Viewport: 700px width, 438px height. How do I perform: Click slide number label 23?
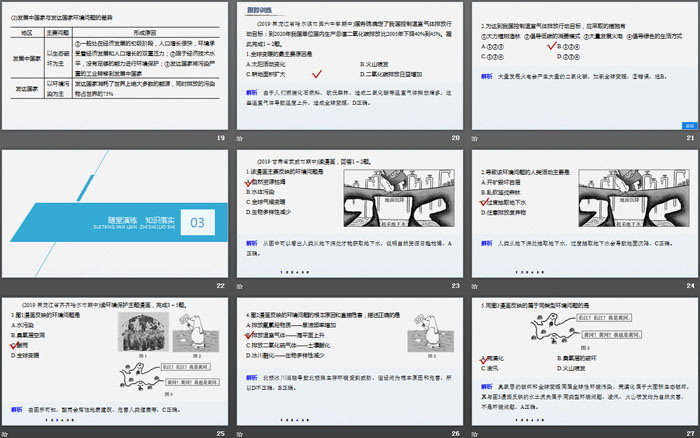click(455, 286)
